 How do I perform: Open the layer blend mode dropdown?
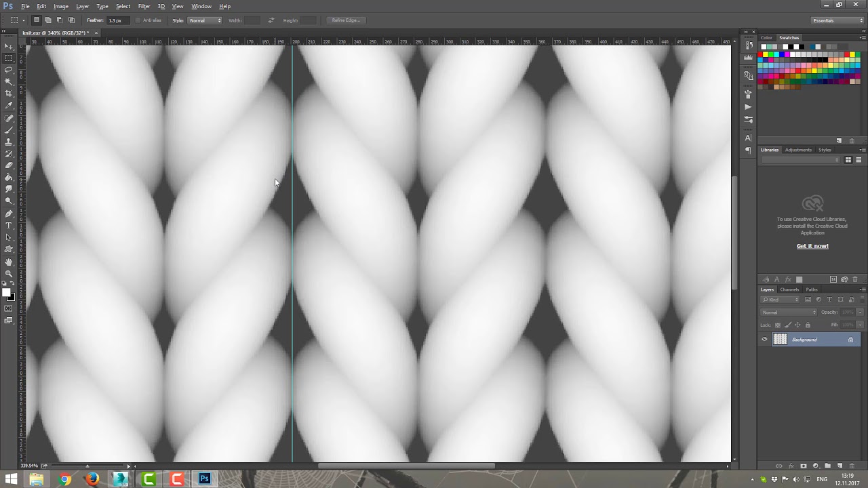(789, 312)
